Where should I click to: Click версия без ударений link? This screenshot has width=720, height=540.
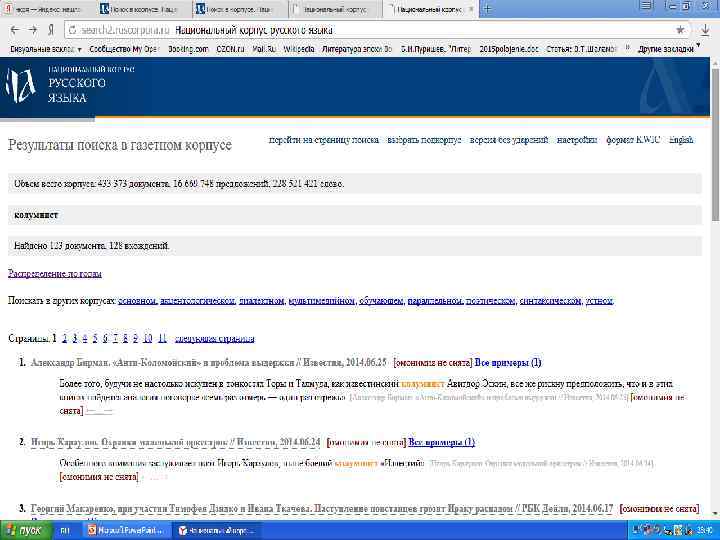click(x=509, y=140)
